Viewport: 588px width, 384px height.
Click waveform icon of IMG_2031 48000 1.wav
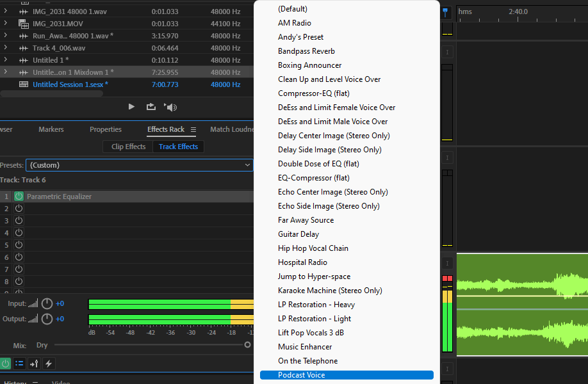point(23,12)
